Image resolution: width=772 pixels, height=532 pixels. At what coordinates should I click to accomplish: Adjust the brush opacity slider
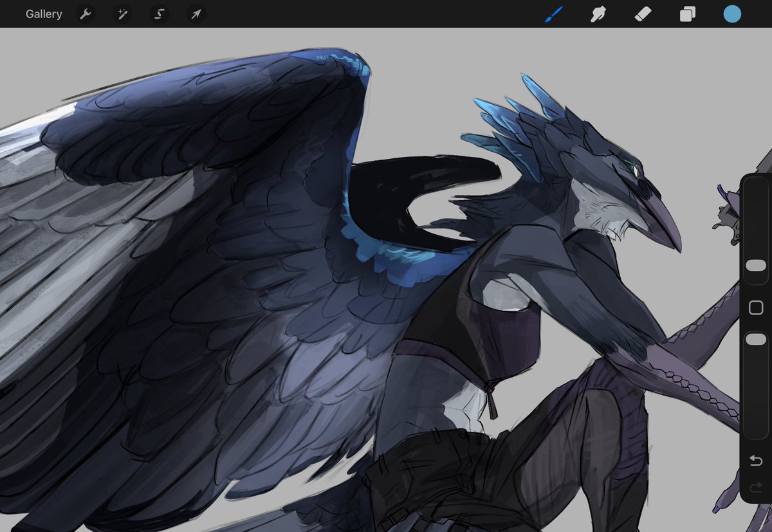pyautogui.click(x=755, y=337)
